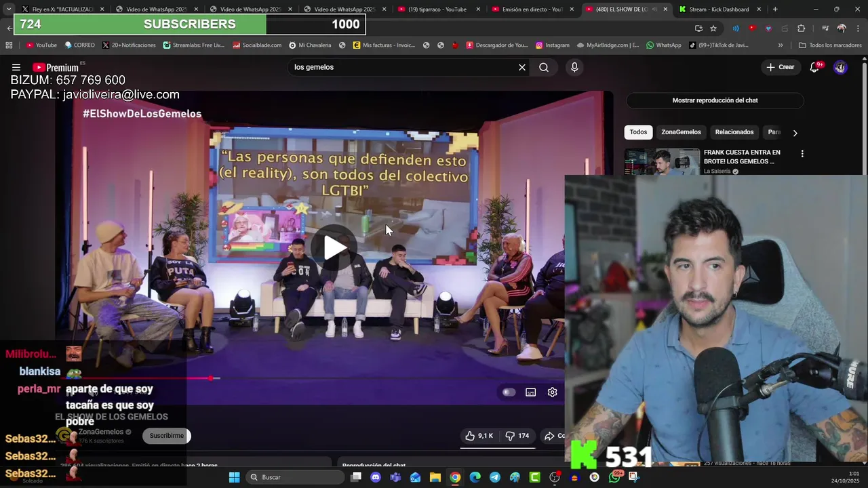
Task: Open Descargador de You... bookmark
Action: pyautogui.click(x=497, y=45)
